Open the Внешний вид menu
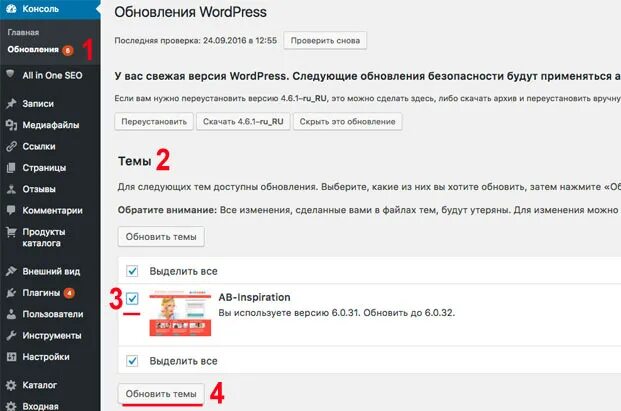621x411 pixels. click(50, 271)
